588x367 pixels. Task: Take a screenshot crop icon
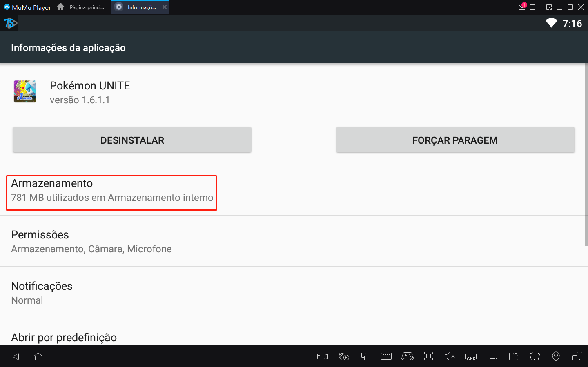[492, 356]
